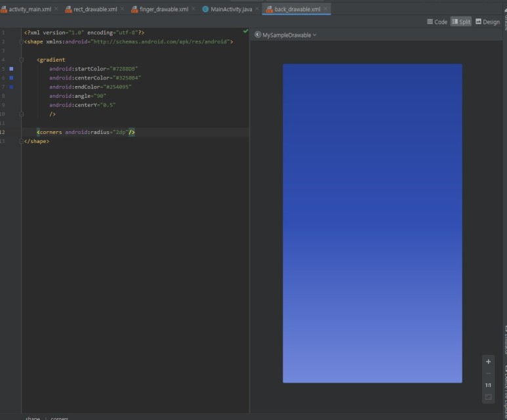The height and width of the screenshot is (420, 507).
Task: Click the xml version declaration line
Action: coord(84,33)
